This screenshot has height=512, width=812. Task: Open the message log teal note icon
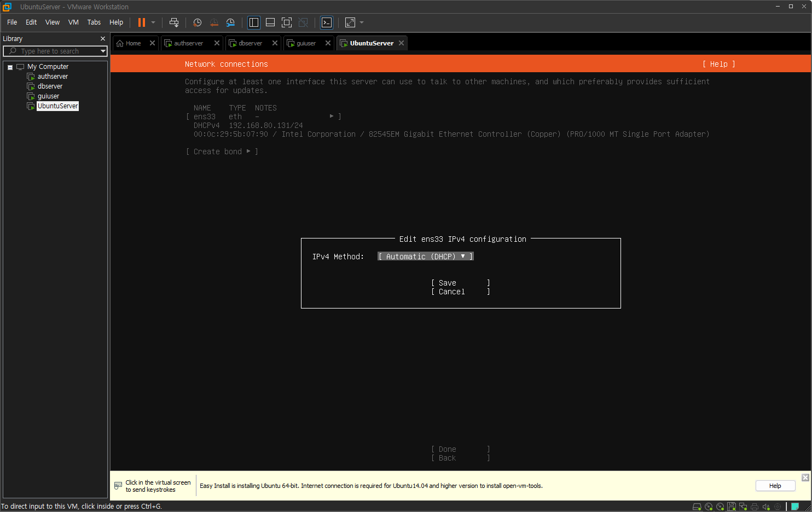(795, 507)
